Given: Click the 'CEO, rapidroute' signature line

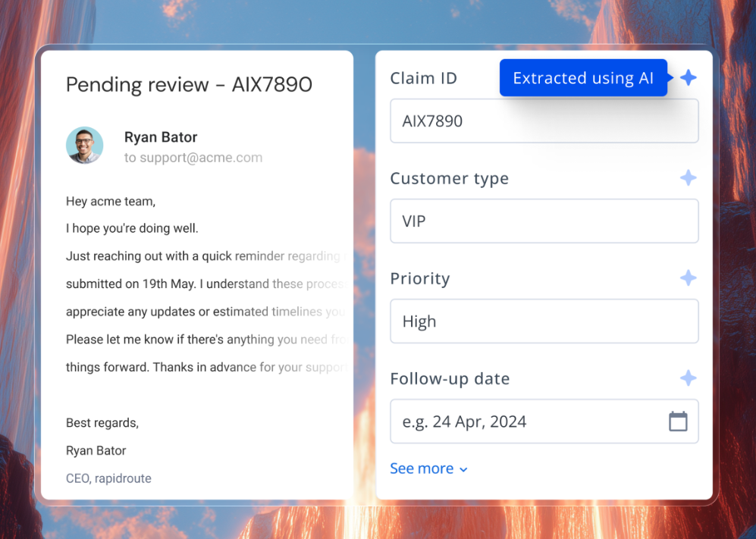Looking at the screenshot, I should [x=109, y=478].
